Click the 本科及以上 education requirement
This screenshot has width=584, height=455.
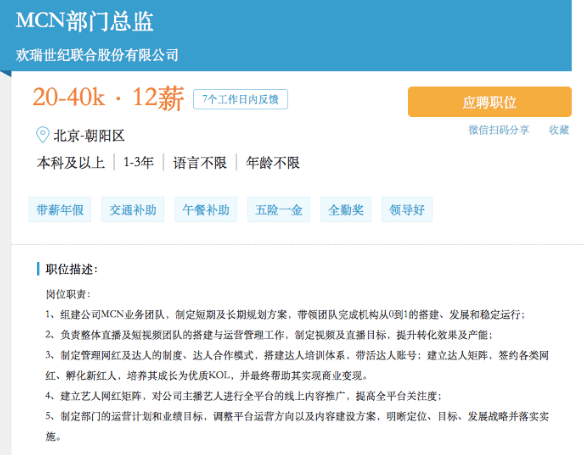(71, 163)
